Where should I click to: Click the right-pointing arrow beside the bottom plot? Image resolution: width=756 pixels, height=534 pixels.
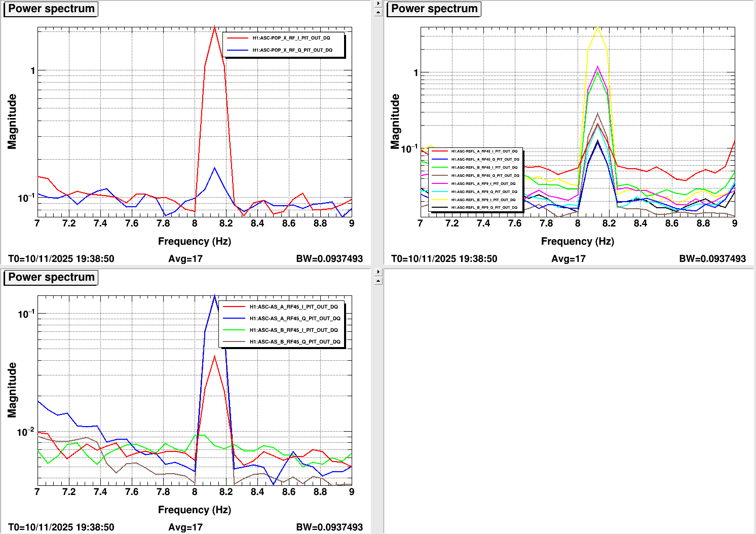(378, 272)
